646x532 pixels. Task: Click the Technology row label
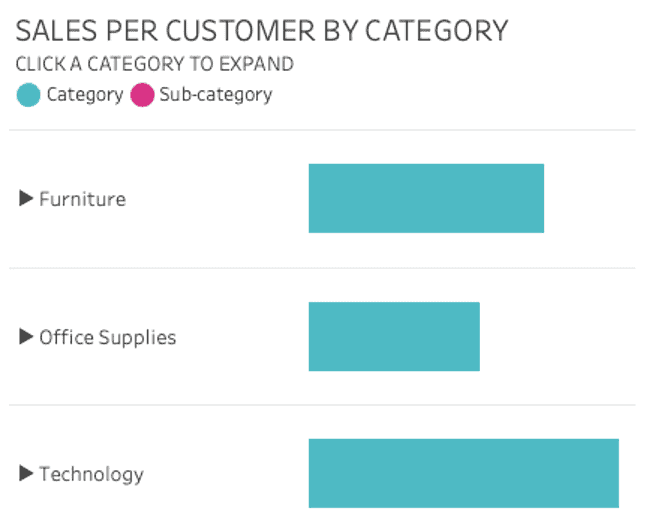[91, 474]
